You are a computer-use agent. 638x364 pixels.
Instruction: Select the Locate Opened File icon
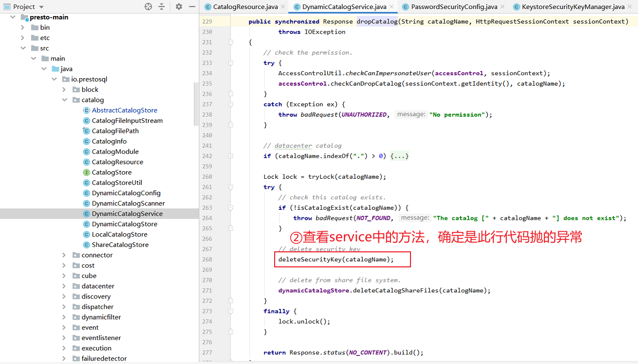pyautogui.click(x=148, y=8)
